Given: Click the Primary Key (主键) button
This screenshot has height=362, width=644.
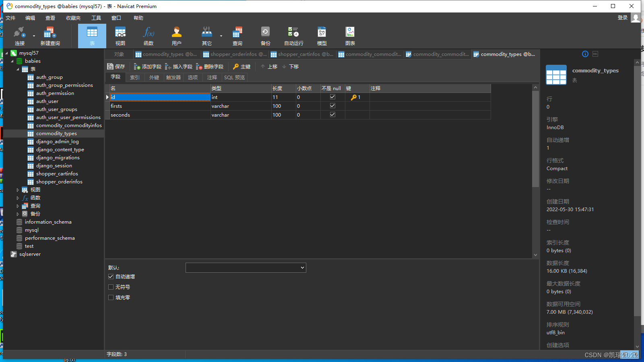Looking at the screenshot, I should pyautogui.click(x=242, y=66).
